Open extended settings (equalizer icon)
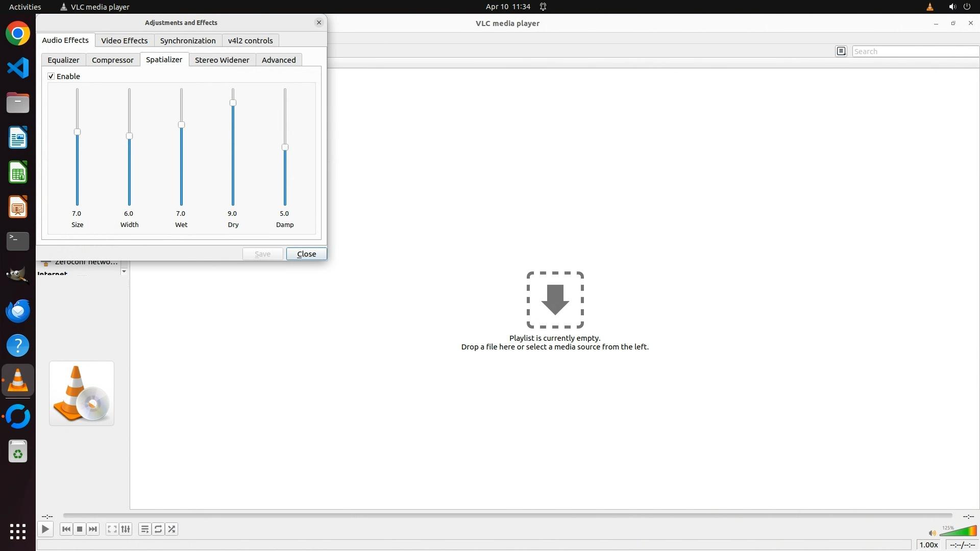This screenshot has width=980, height=551. point(126,529)
